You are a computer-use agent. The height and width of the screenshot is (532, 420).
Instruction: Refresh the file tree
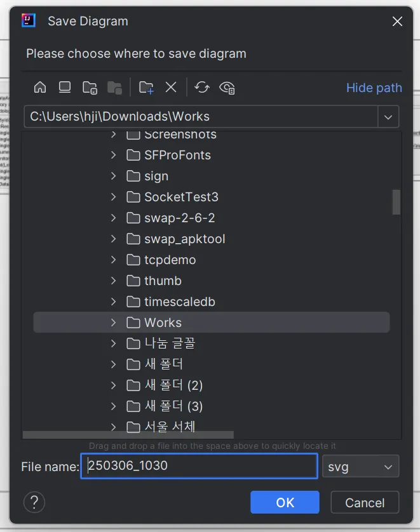(202, 88)
